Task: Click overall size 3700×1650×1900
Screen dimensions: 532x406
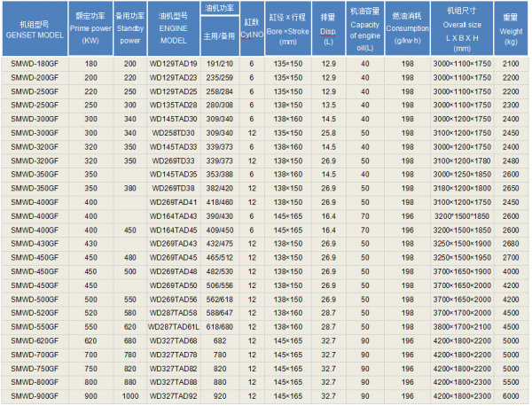Action: [462, 271]
